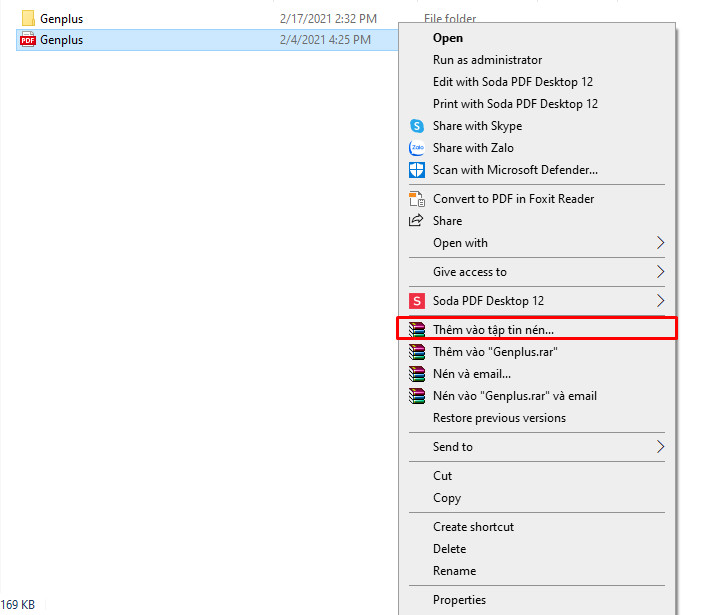Image resolution: width=723 pixels, height=615 pixels.
Task: Expand Soda PDF Desktop 12 submenu arrow
Action: pos(660,301)
